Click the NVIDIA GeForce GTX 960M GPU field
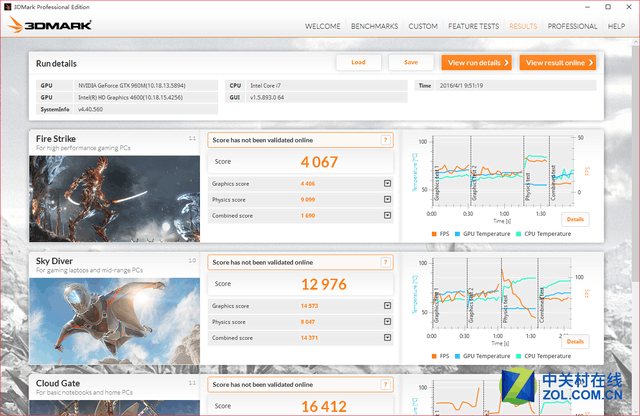The width and height of the screenshot is (640, 416). [146, 85]
